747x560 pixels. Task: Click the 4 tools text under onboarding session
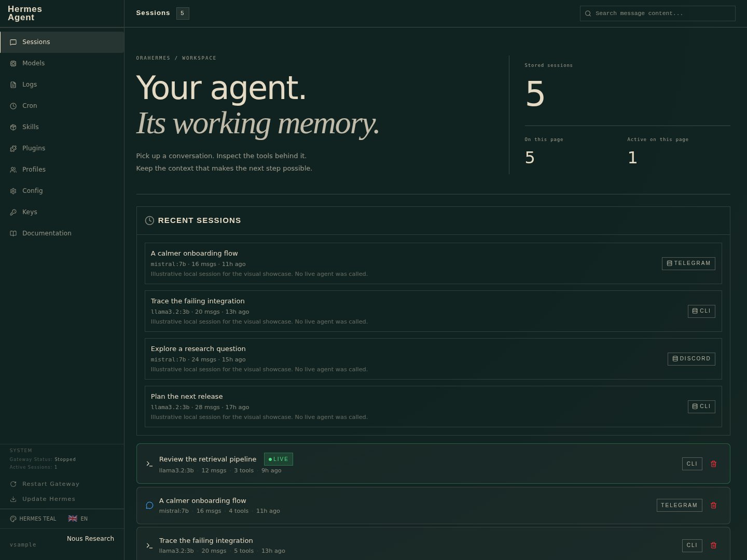[239, 511]
